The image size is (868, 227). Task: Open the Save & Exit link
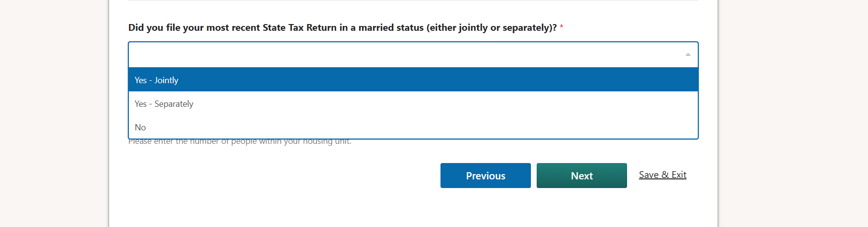[x=662, y=175]
